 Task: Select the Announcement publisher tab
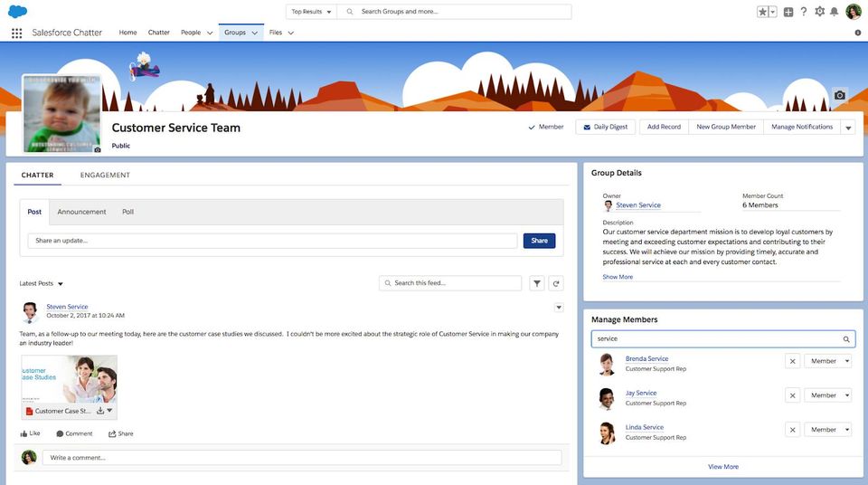point(81,213)
